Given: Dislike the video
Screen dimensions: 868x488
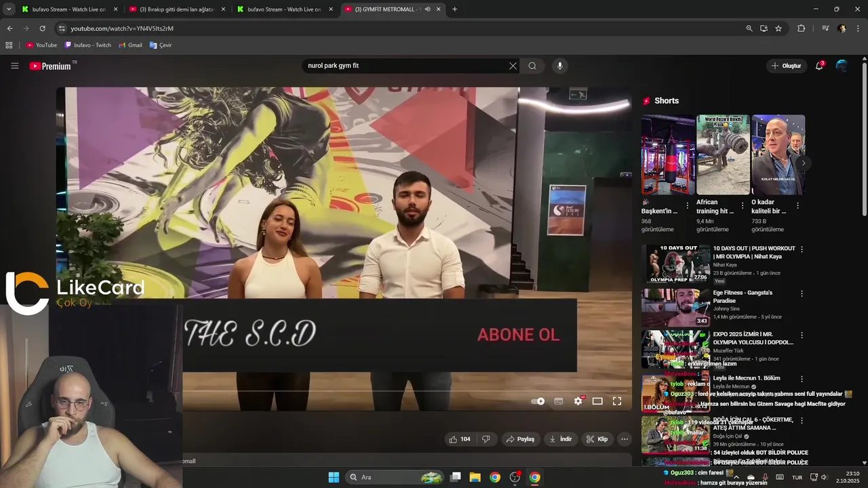Looking at the screenshot, I should [x=486, y=439].
